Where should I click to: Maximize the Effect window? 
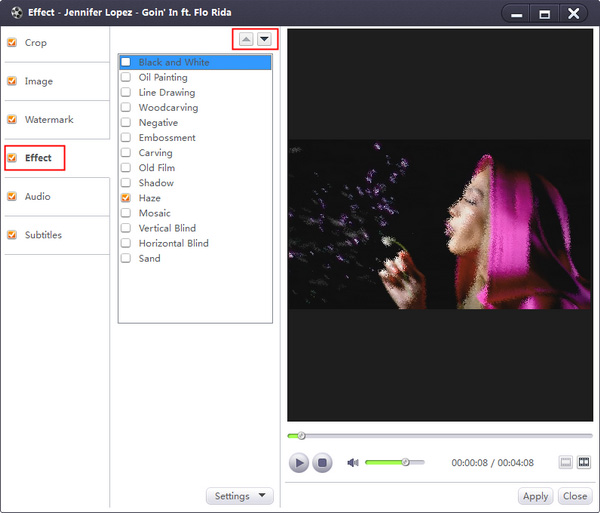click(x=545, y=14)
